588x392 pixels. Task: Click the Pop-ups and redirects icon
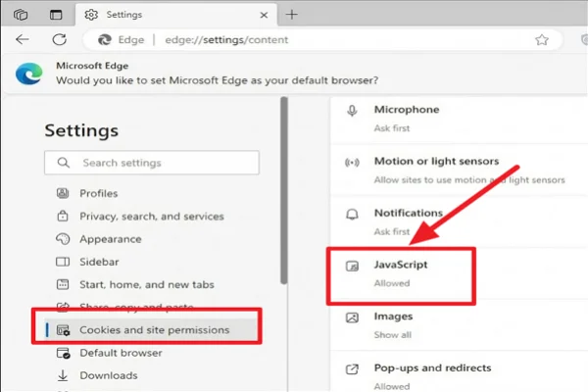pos(352,369)
